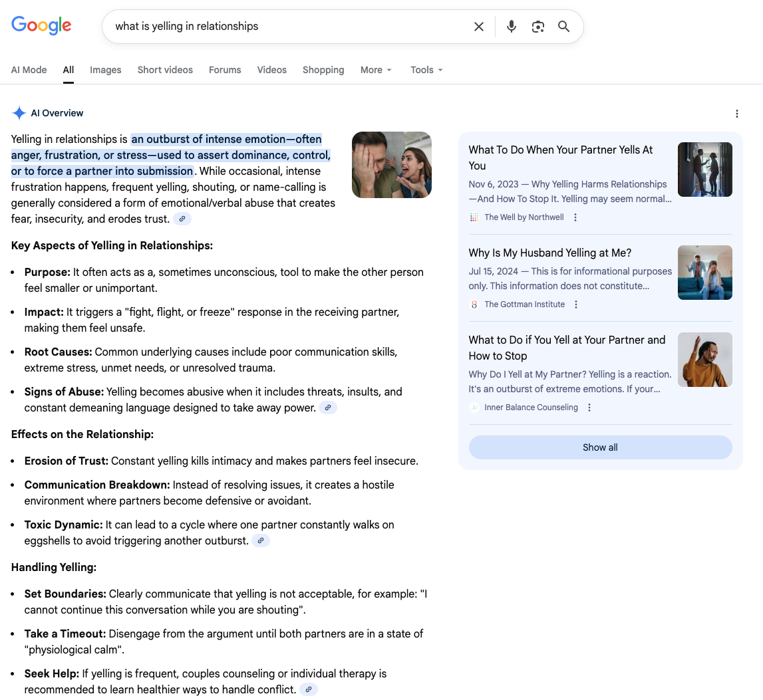The width and height of the screenshot is (763, 700).
Task: Clear the search query with the X icon
Action: coord(479,27)
